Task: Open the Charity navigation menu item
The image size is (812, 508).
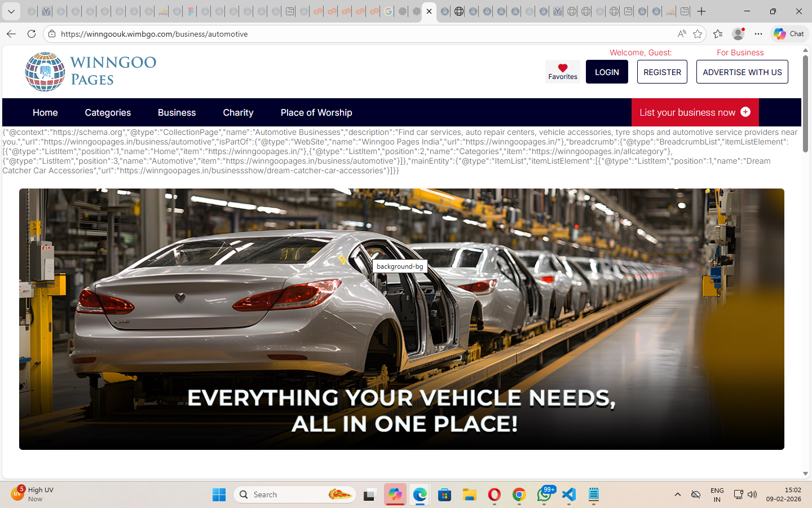Action: (x=238, y=113)
